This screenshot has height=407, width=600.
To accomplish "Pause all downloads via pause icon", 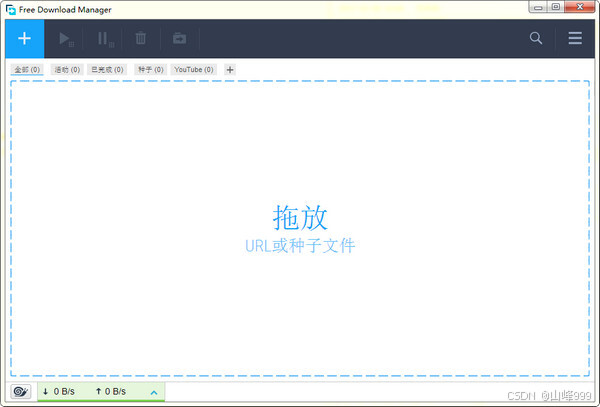I will point(105,39).
